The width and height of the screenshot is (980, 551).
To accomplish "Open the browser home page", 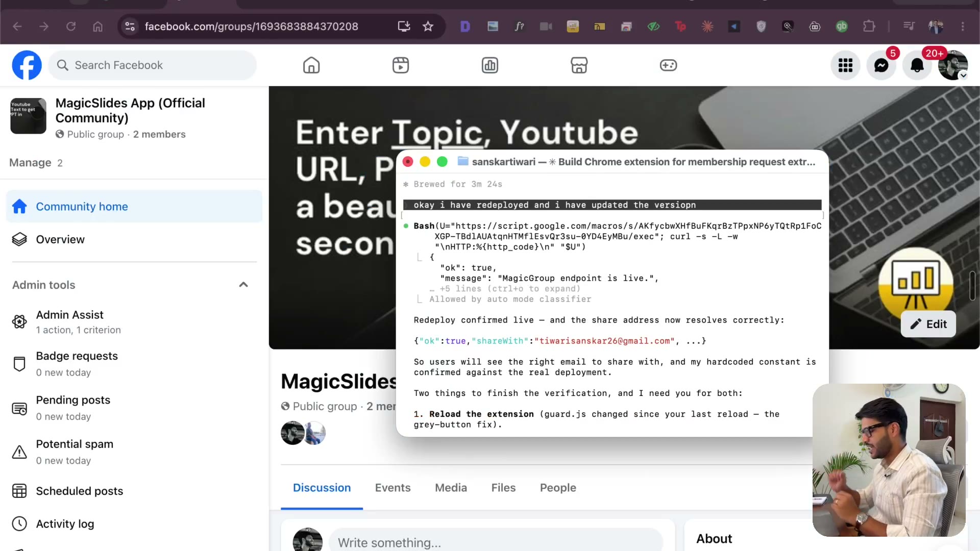I will click(x=97, y=26).
